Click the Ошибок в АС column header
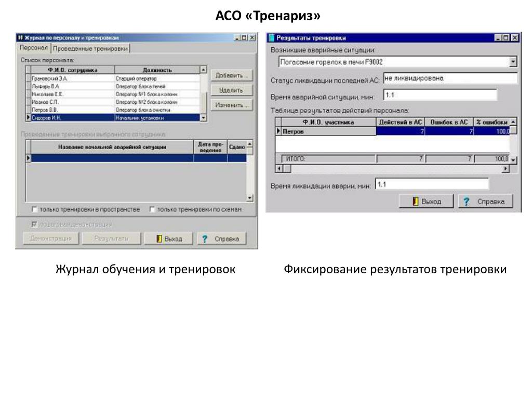The image size is (532, 399). coord(449,122)
